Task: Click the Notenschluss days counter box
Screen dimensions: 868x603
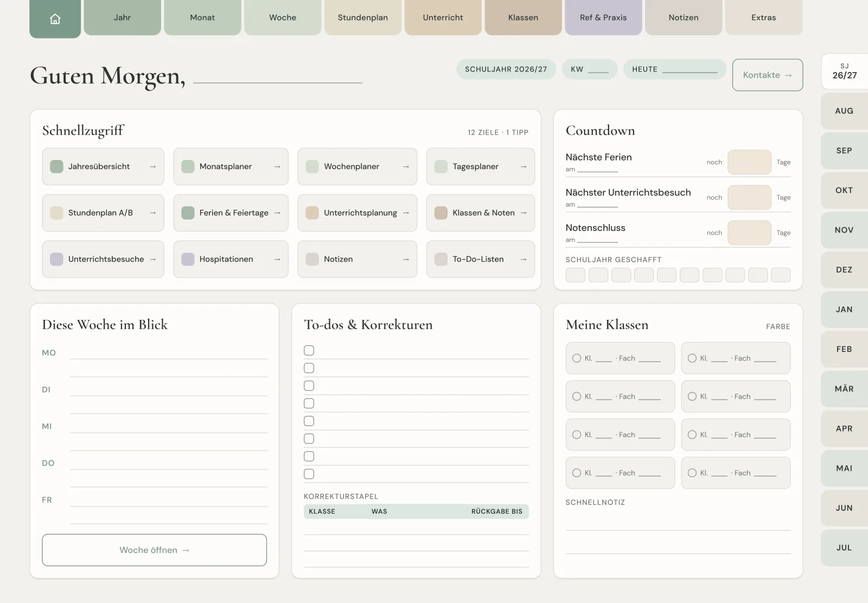Action: point(749,233)
